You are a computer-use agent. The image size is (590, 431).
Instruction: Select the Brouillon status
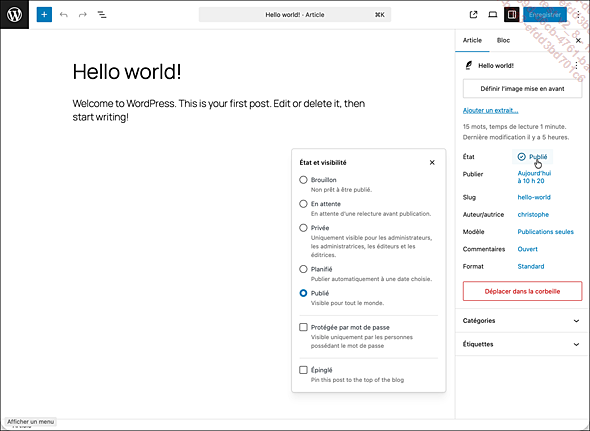click(x=303, y=180)
